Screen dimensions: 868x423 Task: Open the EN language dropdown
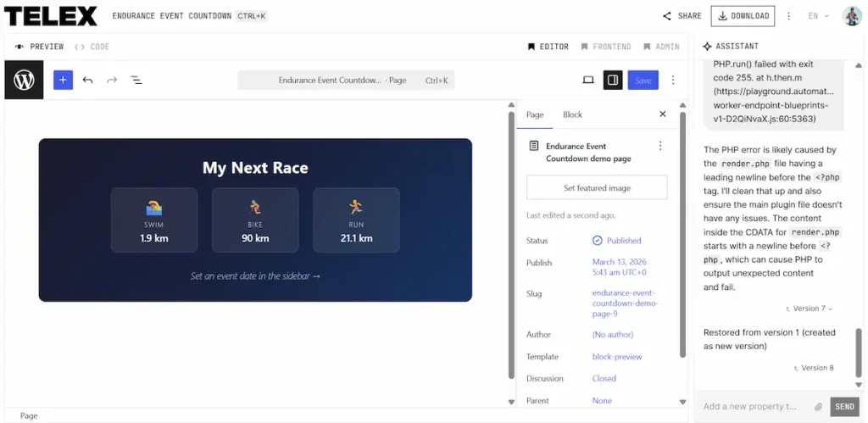pyautogui.click(x=819, y=16)
